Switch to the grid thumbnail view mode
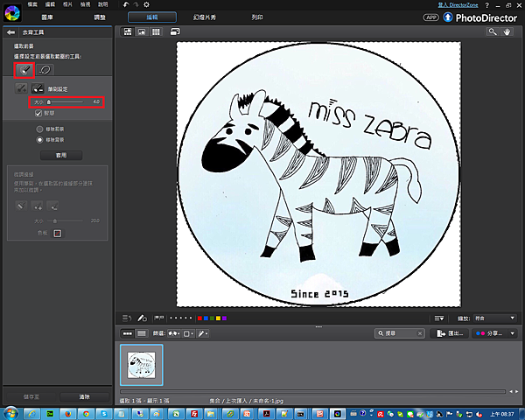 coord(156,31)
